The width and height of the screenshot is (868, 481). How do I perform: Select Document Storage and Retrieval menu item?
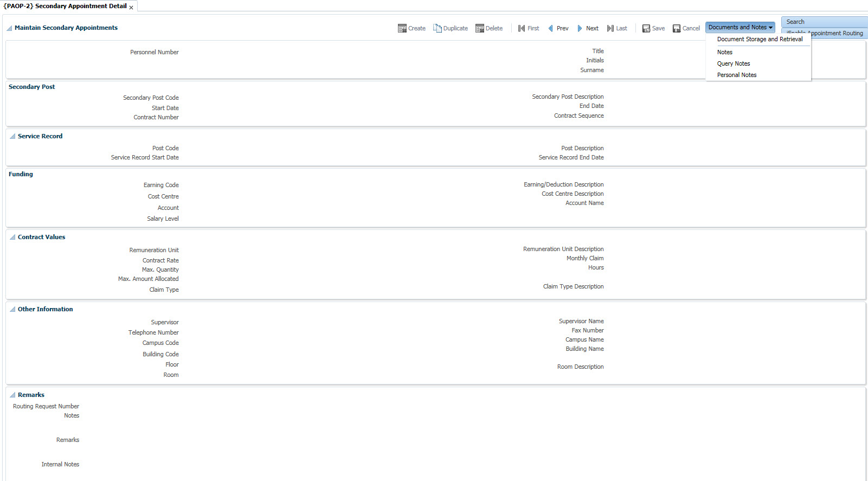click(760, 39)
